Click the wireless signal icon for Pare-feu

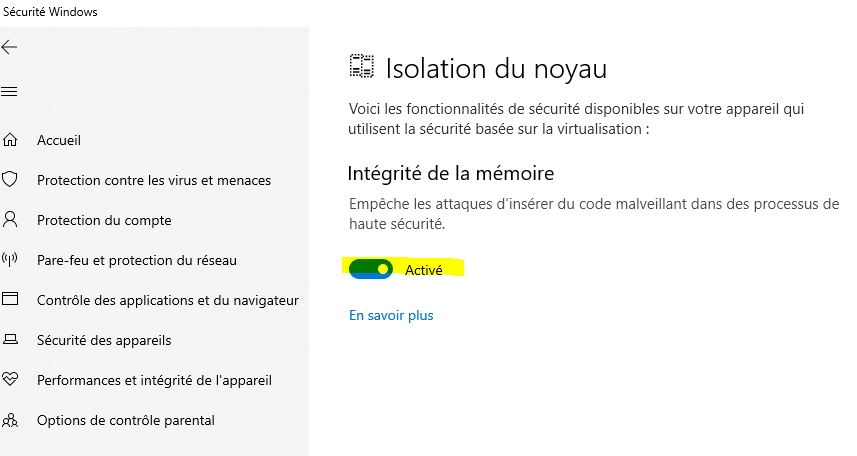tap(11, 260)
